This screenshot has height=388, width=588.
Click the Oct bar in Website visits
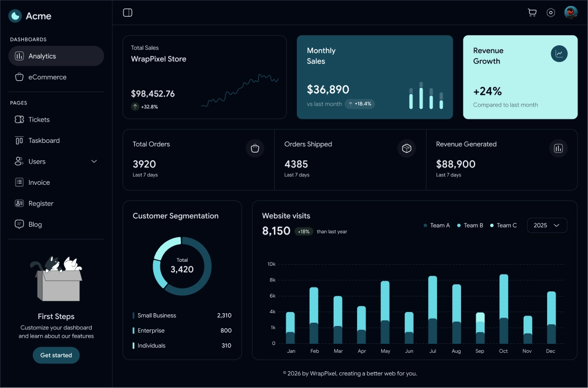point(504,309)
